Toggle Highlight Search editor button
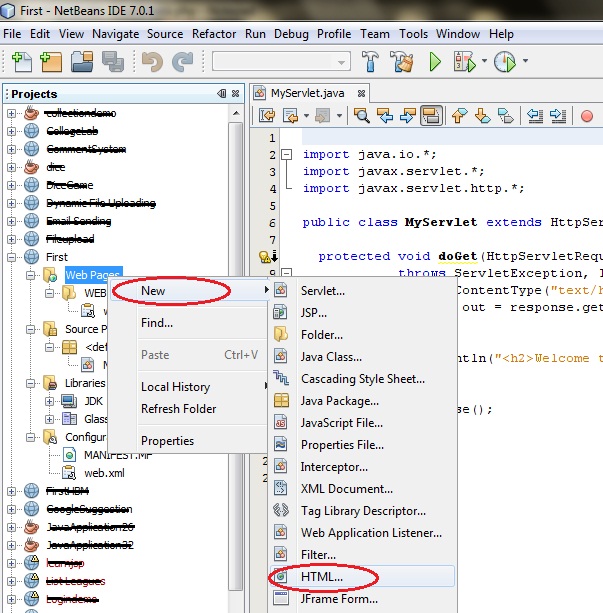This screenshot has height=613, width=603. [x=431, y=116]
